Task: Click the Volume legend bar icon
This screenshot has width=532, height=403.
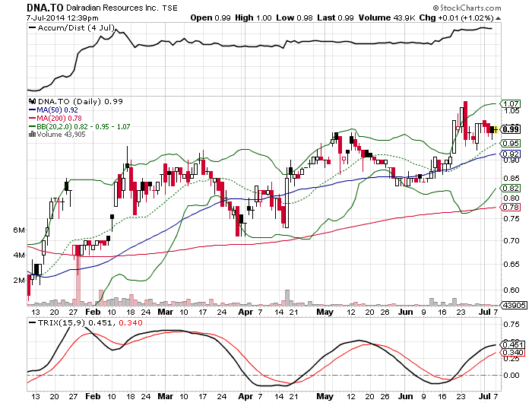Action: point(31,135)
